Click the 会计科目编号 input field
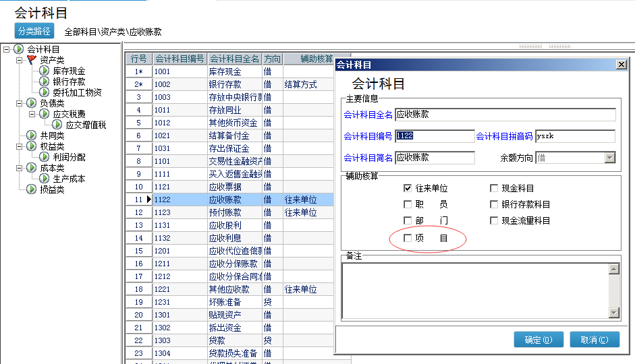The width and height of the screenshot is (635, 364). pos(435,136)
